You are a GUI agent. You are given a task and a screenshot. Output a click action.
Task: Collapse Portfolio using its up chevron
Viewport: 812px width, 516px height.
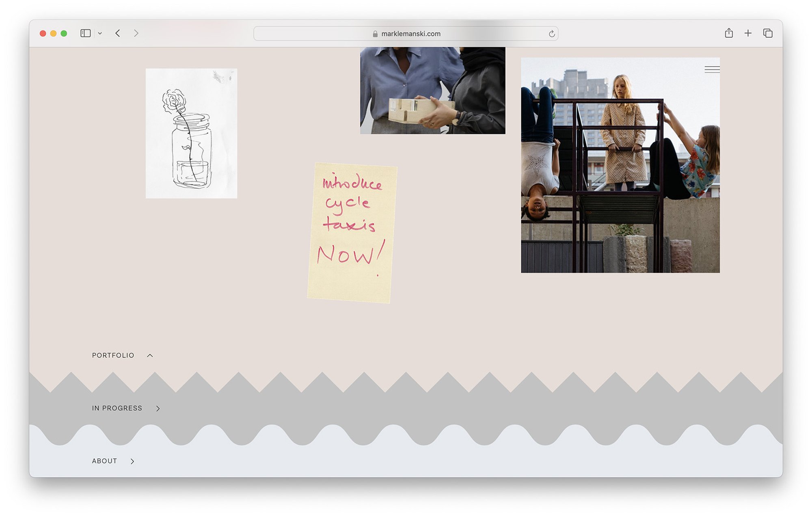[x=150, y=356]
